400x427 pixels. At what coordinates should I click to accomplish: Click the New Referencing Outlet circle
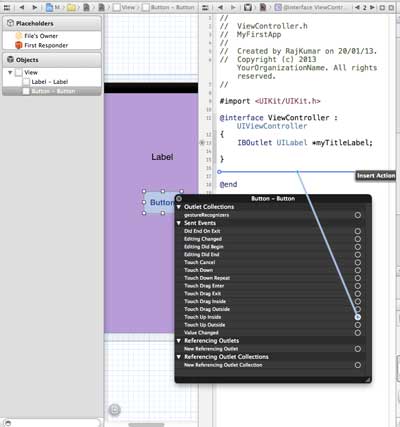pos(358,349)
